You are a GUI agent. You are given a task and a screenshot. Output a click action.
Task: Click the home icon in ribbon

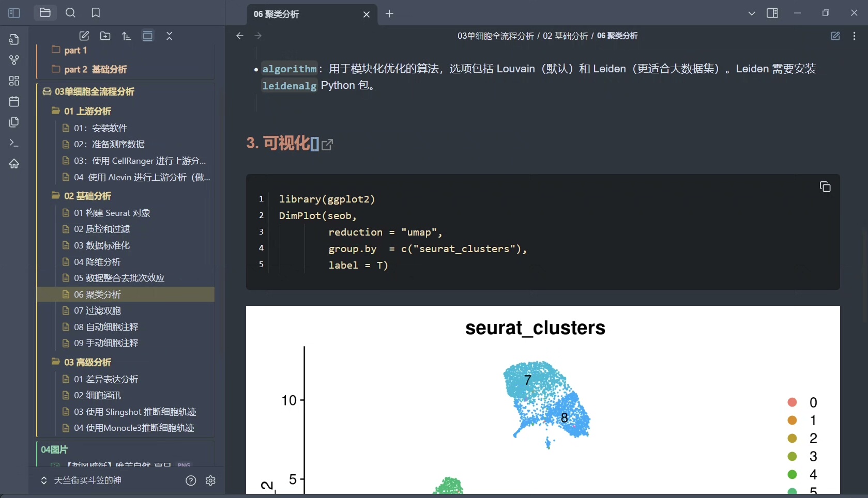point(14,163)
